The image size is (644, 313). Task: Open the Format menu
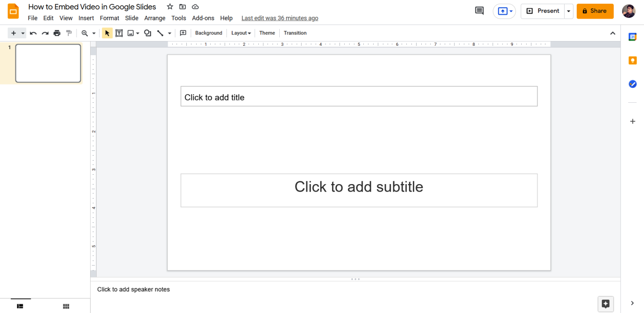click(110, 18)
